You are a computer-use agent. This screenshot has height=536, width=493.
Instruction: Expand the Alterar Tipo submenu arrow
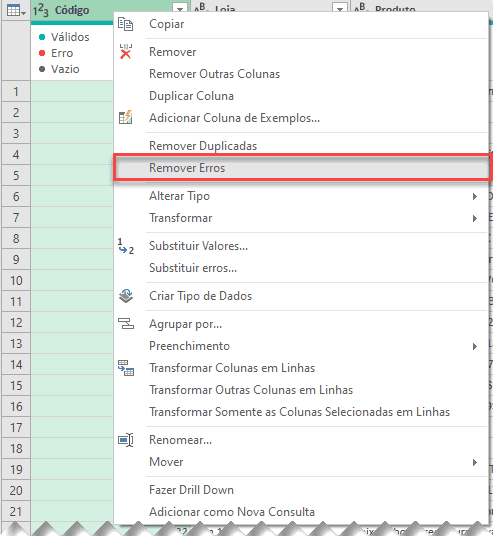tap(474, 196)
